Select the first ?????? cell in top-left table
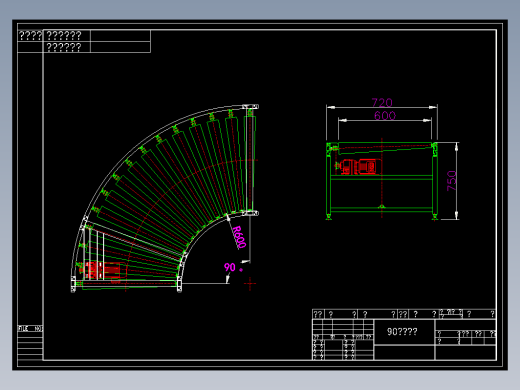 [67, 35]
